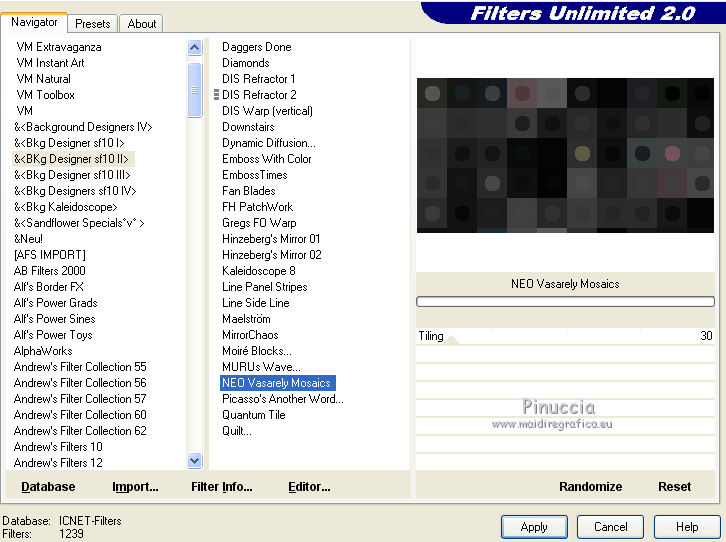Click the Apply button

(x=534, y=527)
